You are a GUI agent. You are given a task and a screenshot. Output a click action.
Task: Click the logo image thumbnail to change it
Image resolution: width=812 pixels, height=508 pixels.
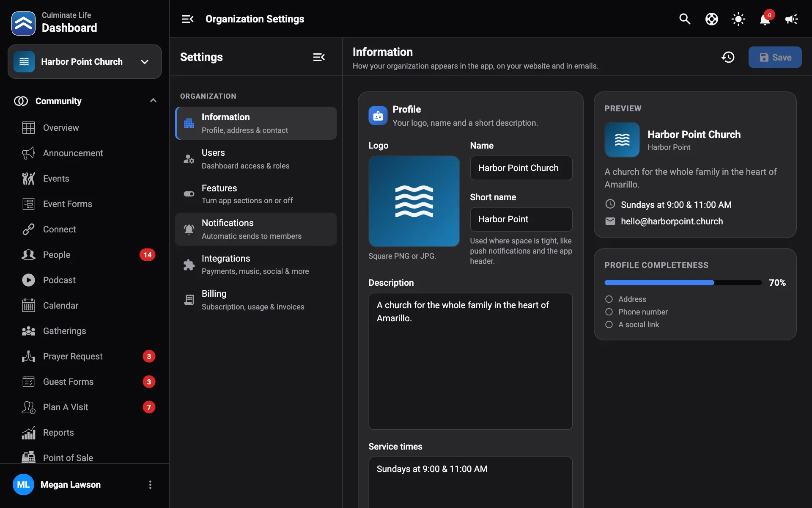tap(414, 201)
